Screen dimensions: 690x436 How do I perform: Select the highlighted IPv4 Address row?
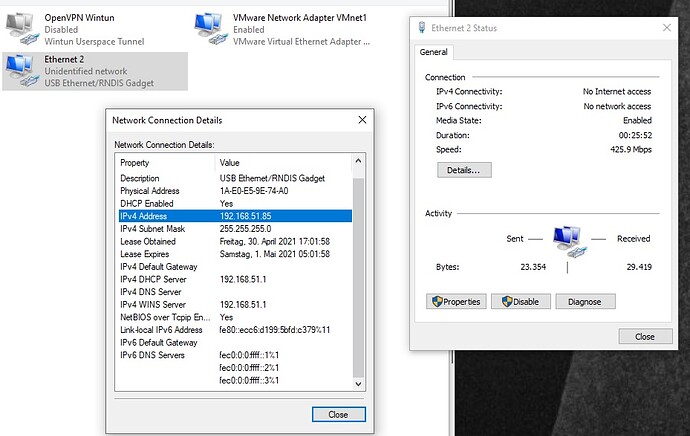point(235,216)
